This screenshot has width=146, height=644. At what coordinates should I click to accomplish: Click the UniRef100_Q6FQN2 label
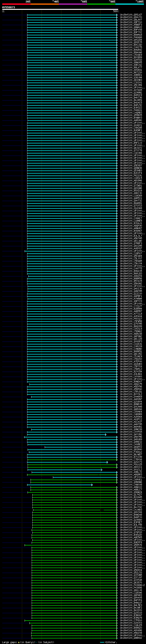pyautogui.click(x=131, y=337)
